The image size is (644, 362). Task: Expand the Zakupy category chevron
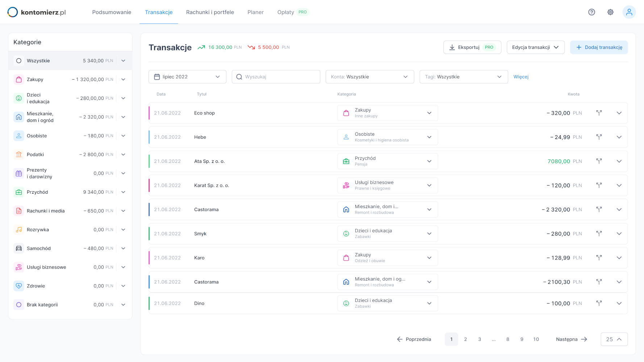click(123, 80)
